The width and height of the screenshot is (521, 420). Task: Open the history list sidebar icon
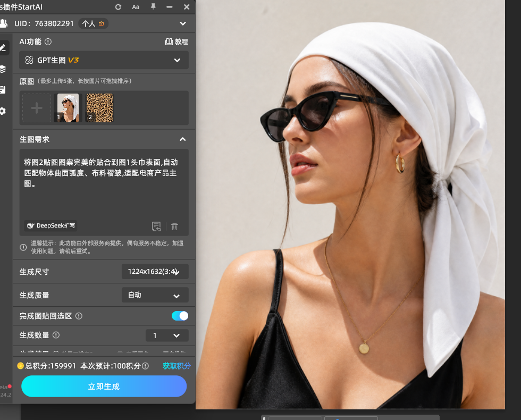click(x=3, y=90)
